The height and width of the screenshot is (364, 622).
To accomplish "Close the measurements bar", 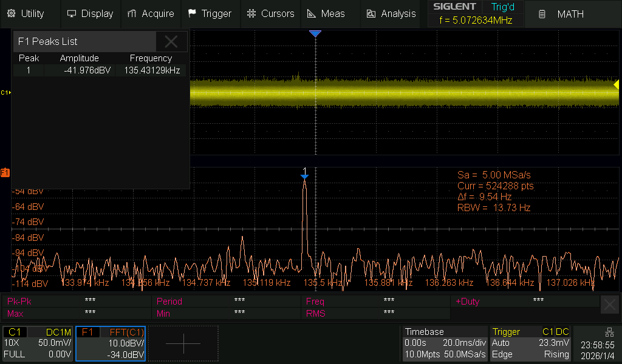I will 610,305.
